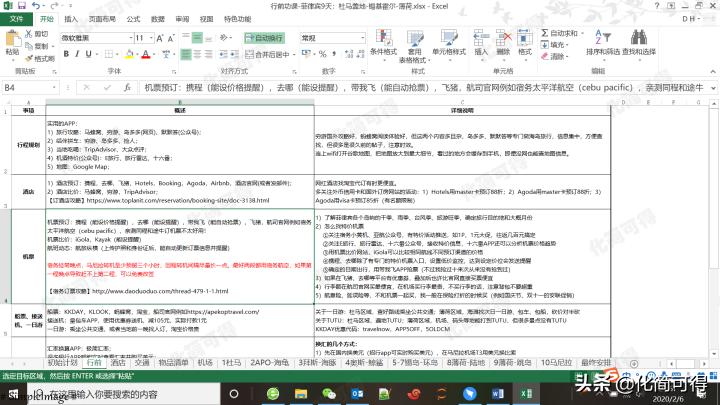Switch to the 物品清单 sheet tab
Viewport: 720px width, 405px height.
pyautogui.click(x=173, y=363)
